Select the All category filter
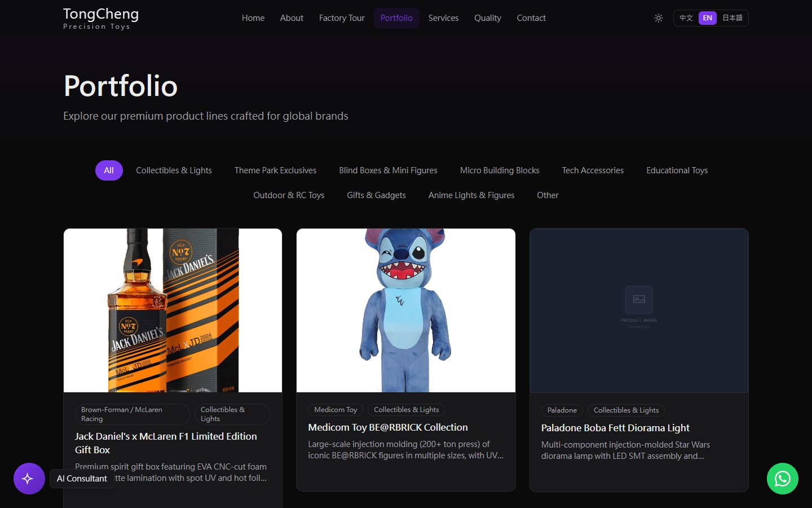 (x=109, y=170)
